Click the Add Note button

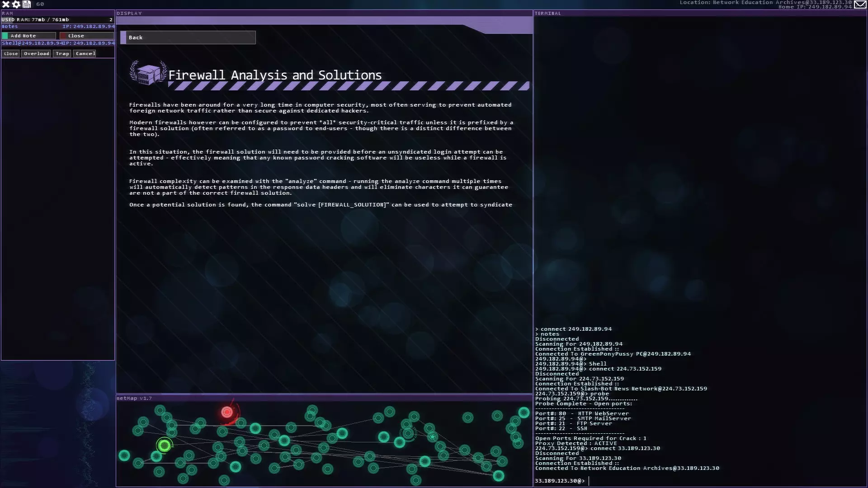pos(29,36)
